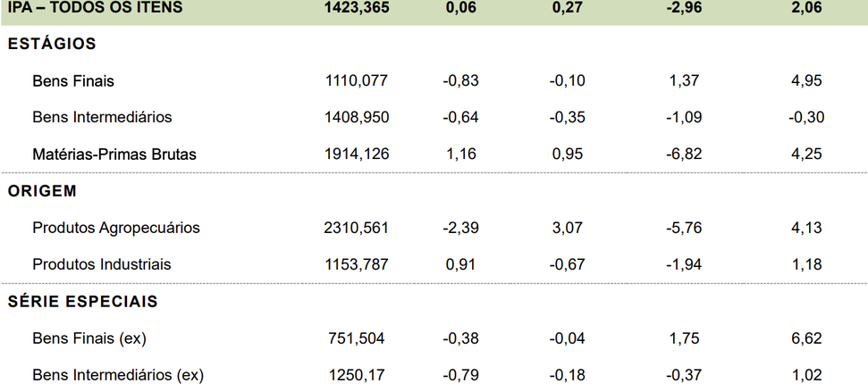Image resolution: width=868 pixels, height=392 pixels.
Task: Click the value 3,07
Action: coord(568,228)
